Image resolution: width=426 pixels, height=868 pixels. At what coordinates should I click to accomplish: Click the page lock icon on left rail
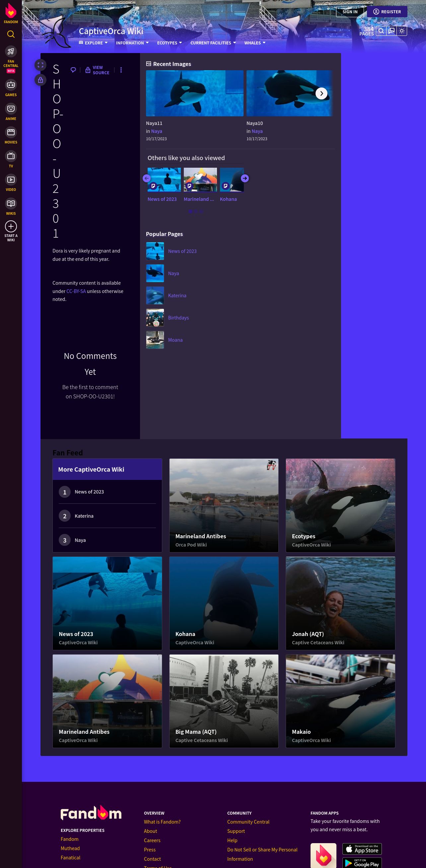[40, 80]
